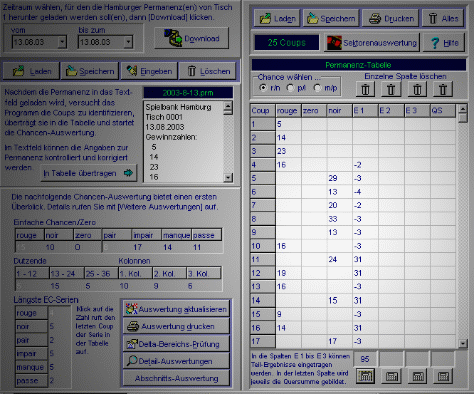Click the file name 2003-8-13.prm
Screen dimensions: 474x394
(188, 93)
